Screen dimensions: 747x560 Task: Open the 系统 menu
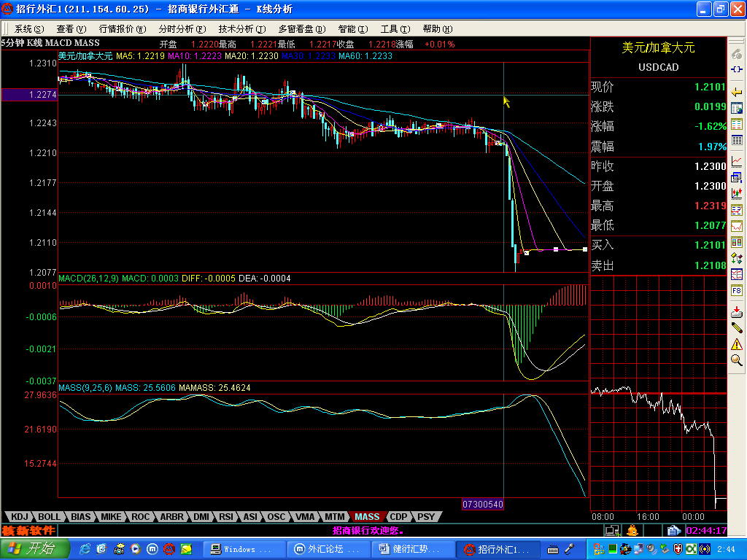(x=28, y=29)
